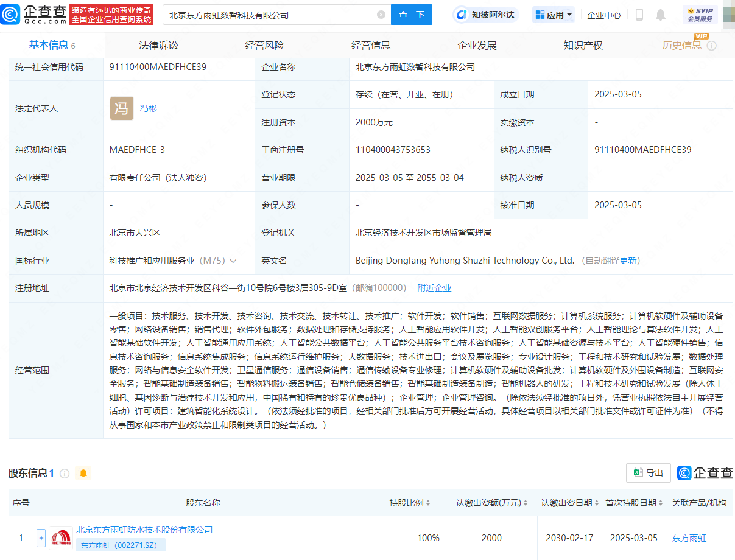
Task: Switch to 法律诉讼 tab
Action: tap(158, 45)
